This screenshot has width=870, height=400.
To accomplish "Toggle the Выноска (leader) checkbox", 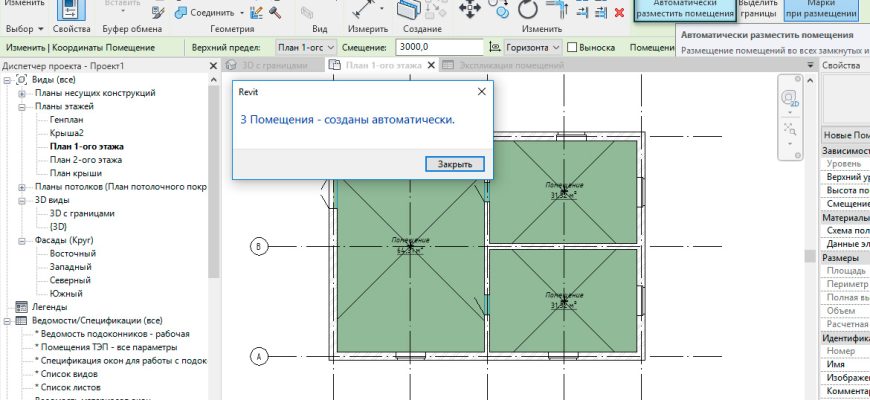I will [x=572, y=47].
